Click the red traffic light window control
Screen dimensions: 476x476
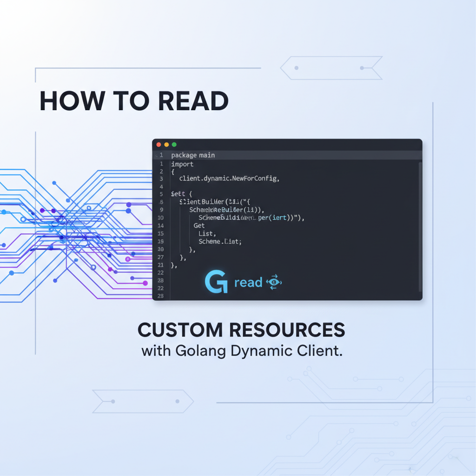159,145
